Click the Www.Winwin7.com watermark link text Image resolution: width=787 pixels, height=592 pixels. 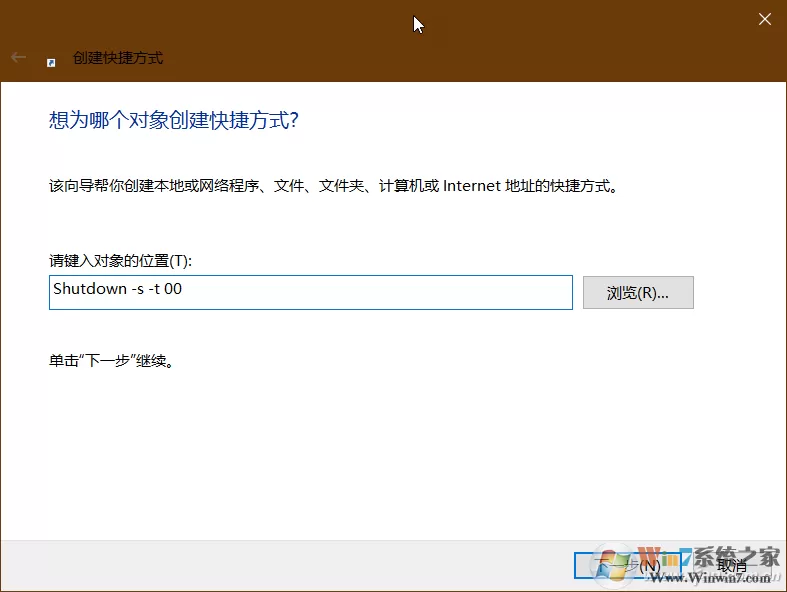711,578
